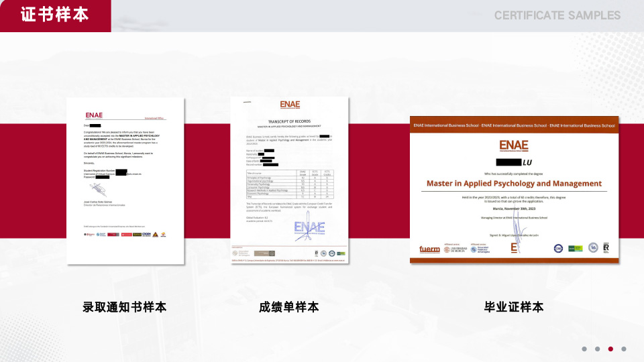Click the sponsor logos row on admission letter
The width and height of the screenshot is (644, 362).
tap(125, 235)
